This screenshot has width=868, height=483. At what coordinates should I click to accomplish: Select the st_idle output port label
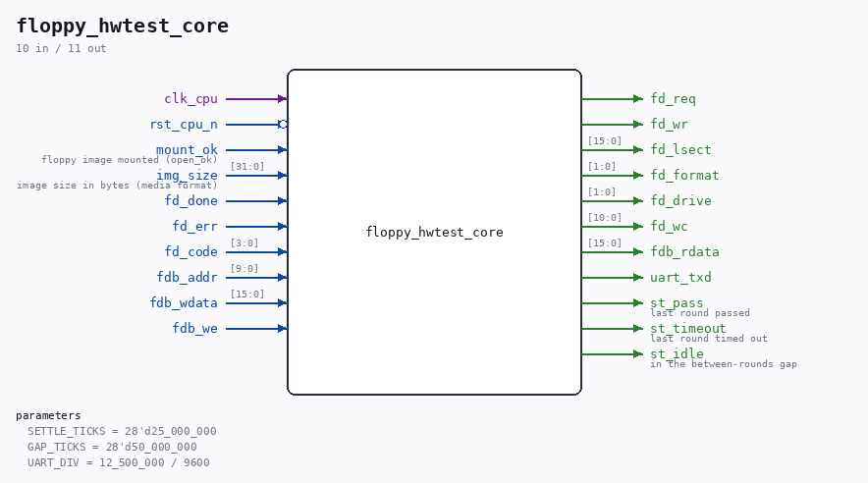coord(677,353)
